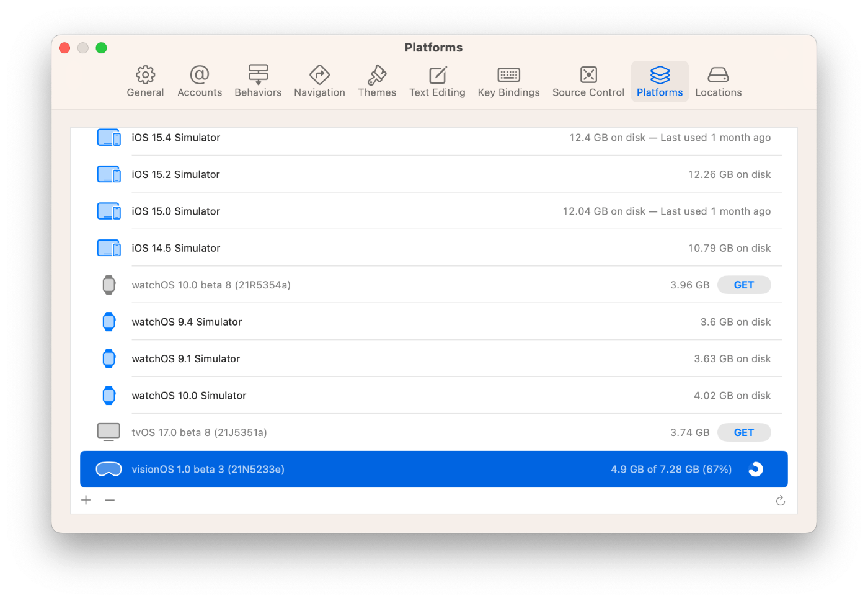Open the General preferences tab
The width and height of the screenshot is (868, 601).
click(x=145, y=81)
